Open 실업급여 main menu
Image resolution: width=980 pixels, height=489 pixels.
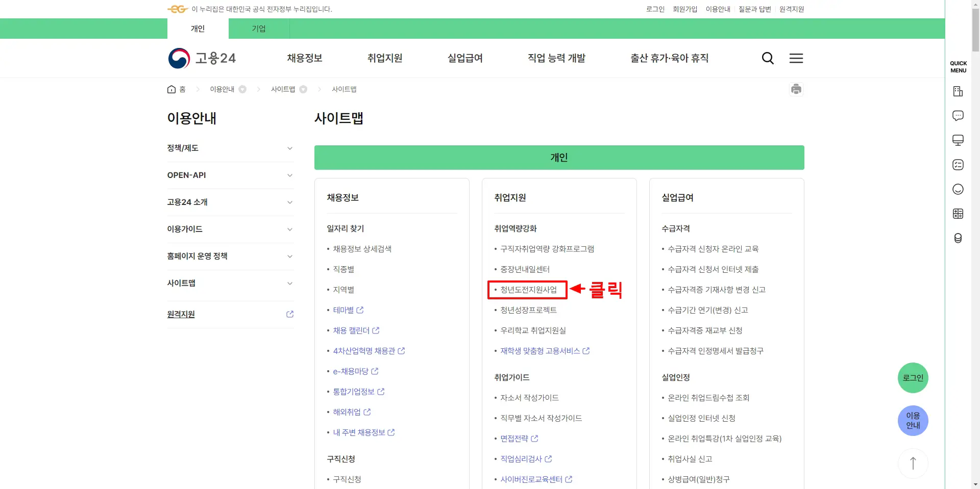pyautogui.click(x=465, y=58)
